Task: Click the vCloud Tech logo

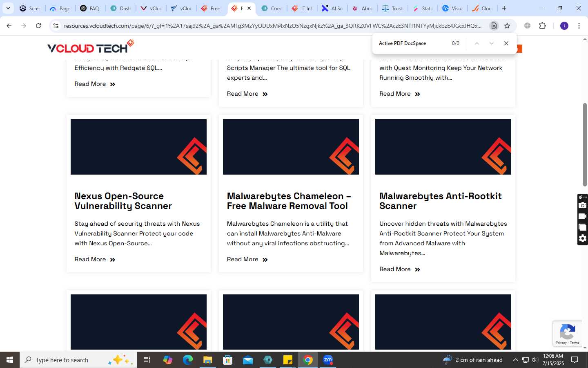Action: pos(91,47)
